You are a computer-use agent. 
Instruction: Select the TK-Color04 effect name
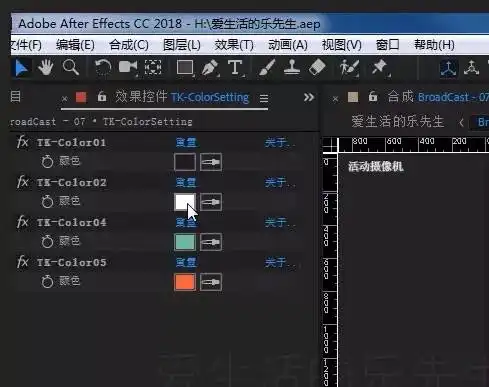pyautogui.click(x=72, y=222)
